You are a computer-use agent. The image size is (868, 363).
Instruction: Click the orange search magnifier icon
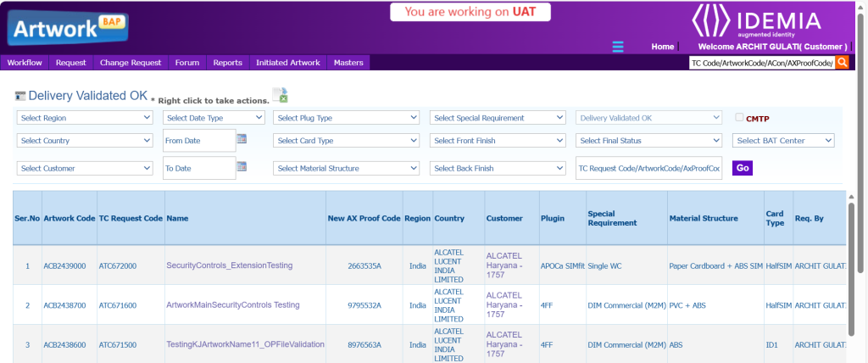(842, 63)
